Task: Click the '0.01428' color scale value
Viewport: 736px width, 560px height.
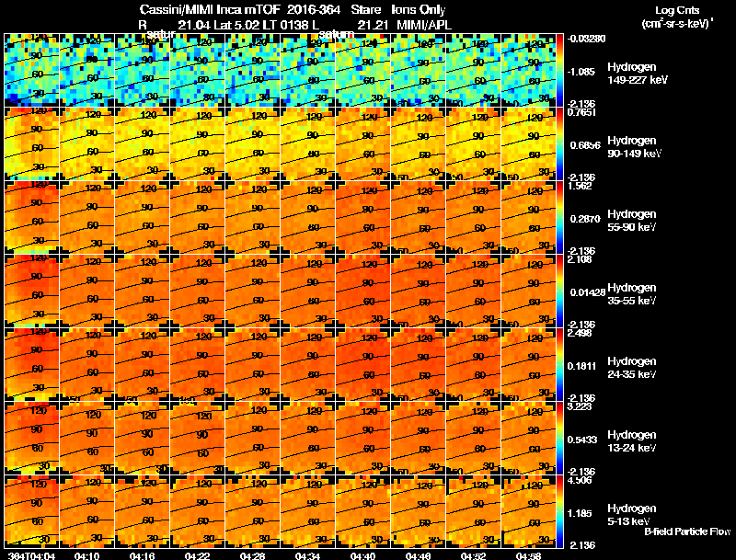Action: click(588, 292)
